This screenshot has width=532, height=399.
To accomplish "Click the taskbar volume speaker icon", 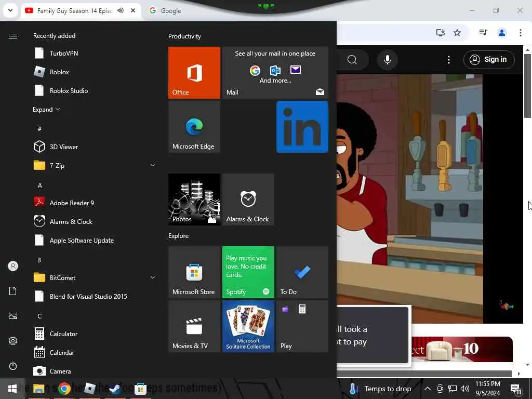I will tap(465, 389).
